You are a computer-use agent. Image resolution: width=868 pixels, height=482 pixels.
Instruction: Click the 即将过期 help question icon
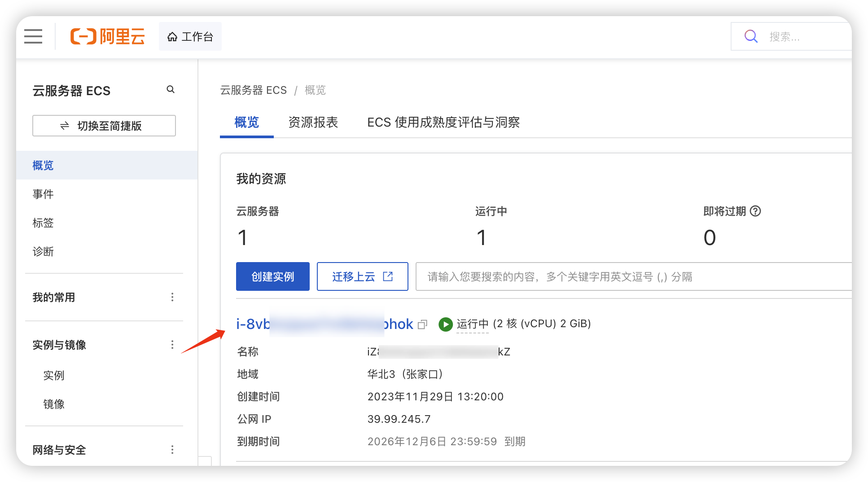[755, 211]
